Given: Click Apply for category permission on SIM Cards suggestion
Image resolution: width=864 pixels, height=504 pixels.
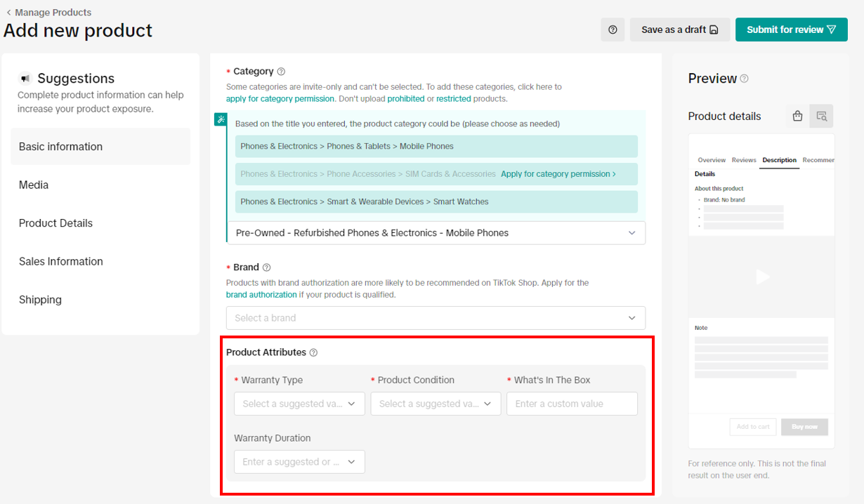Looking at the screenshot, I should pyautogui.click(x=558, y=174).
